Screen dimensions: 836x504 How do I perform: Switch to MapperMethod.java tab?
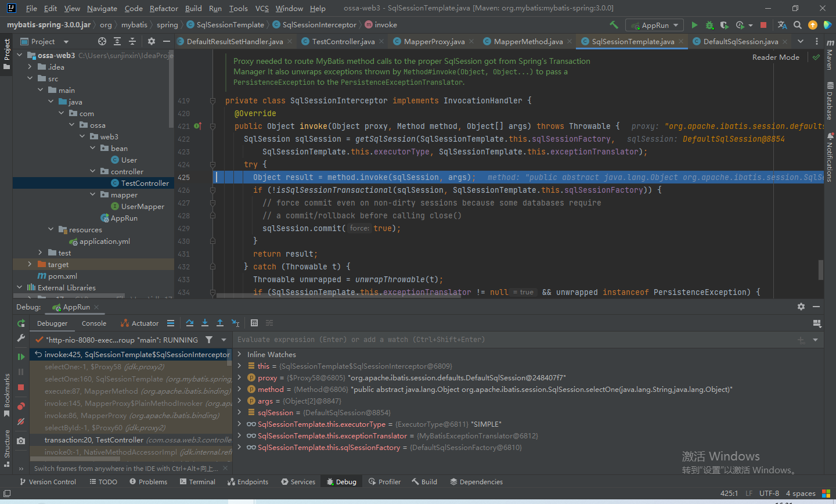528,41
